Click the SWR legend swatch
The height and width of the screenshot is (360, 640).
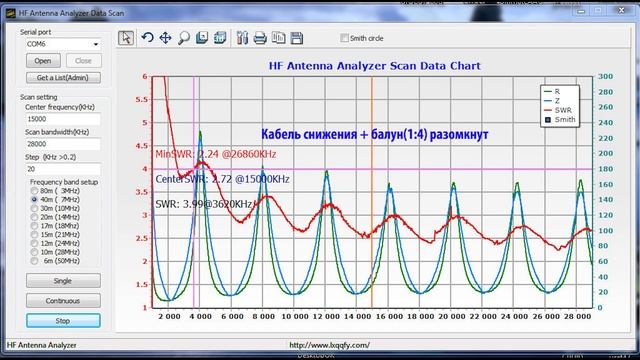[547, 110]
